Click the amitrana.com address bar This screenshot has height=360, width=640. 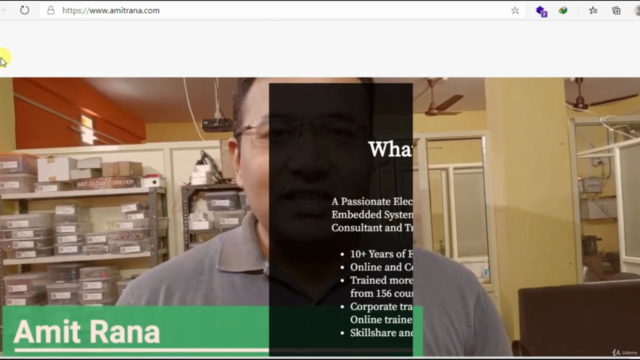coord(282,11)
